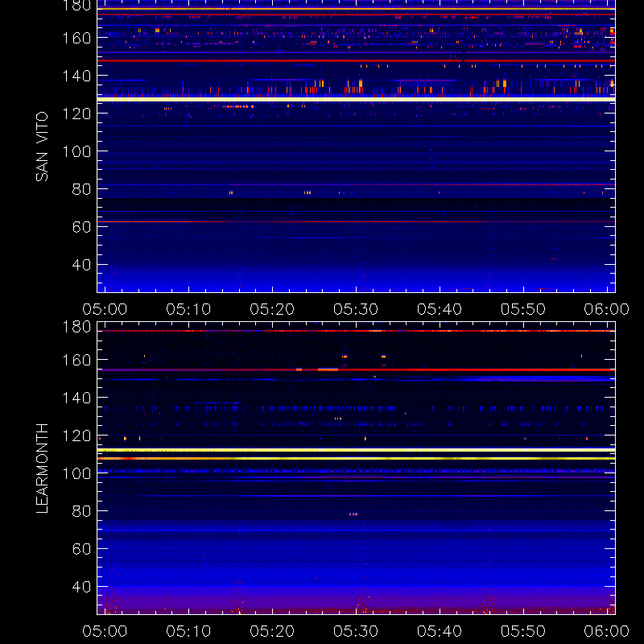The height and width of the screenshot is (644, 644).
Task: Select the 80 tick label on SAN VITO axis
Action: coord(81,189)
